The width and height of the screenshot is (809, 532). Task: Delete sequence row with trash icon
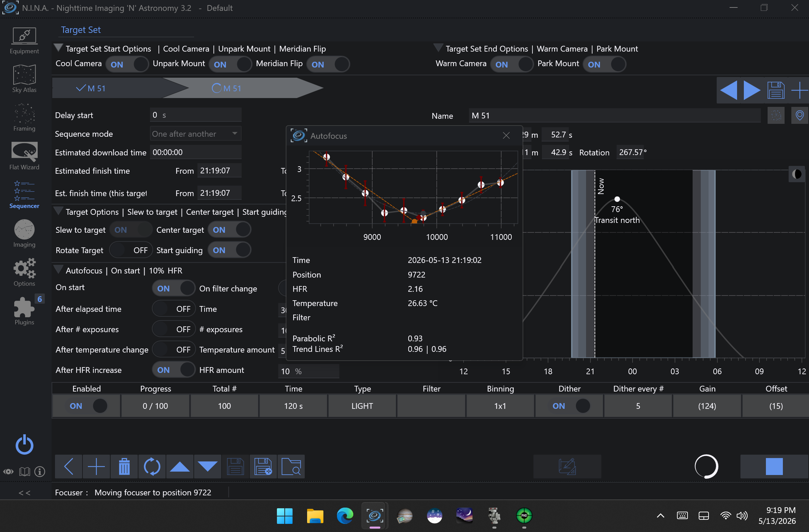124,467
